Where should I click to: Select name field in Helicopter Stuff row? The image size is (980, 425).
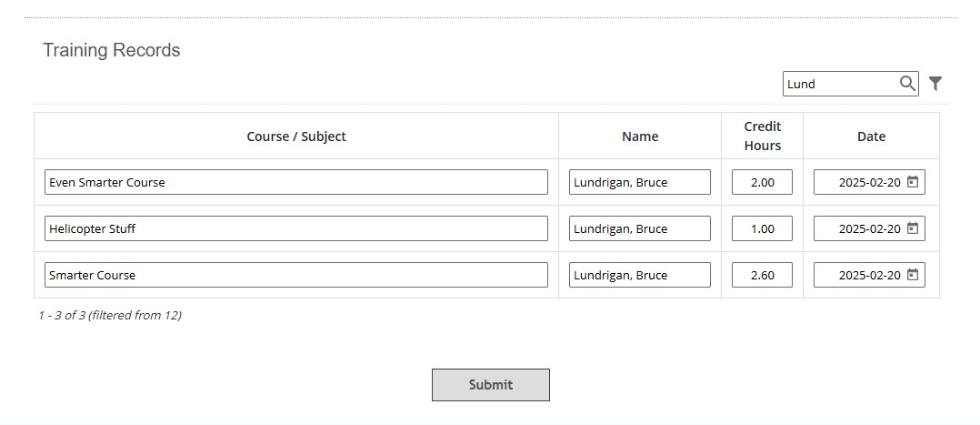pos(640,228)
